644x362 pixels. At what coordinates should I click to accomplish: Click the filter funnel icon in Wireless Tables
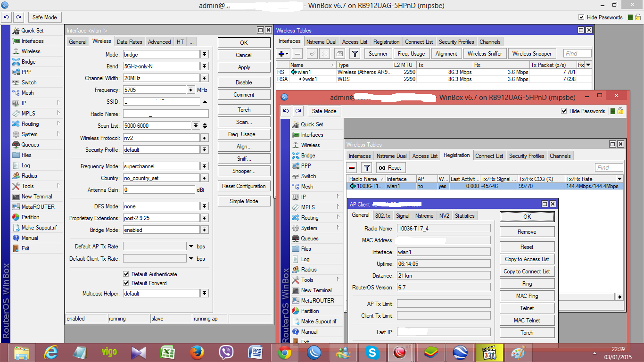355,54
